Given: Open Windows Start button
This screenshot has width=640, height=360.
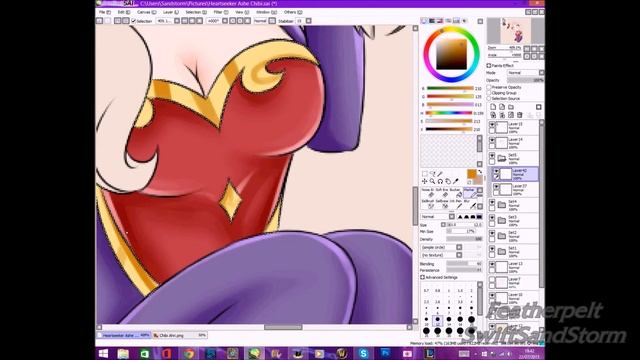Looking at the screenshot, I should point(103,353).
